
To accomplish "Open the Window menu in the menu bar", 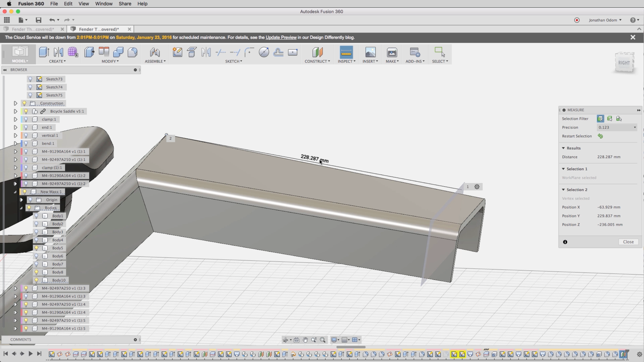I will 104,4.
